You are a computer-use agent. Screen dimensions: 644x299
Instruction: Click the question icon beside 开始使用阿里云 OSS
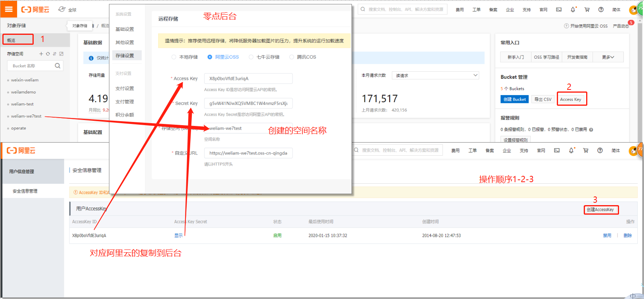[x=566, y=26]
